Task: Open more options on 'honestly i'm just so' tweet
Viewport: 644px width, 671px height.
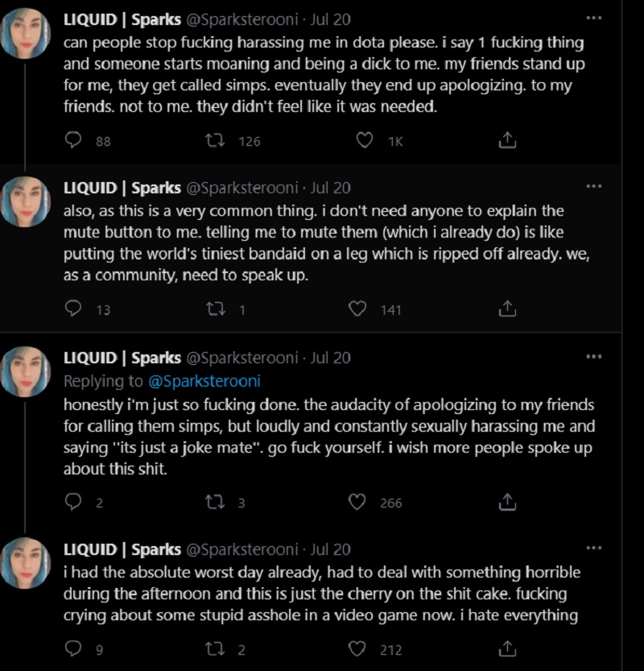Action: coord(594,357)
